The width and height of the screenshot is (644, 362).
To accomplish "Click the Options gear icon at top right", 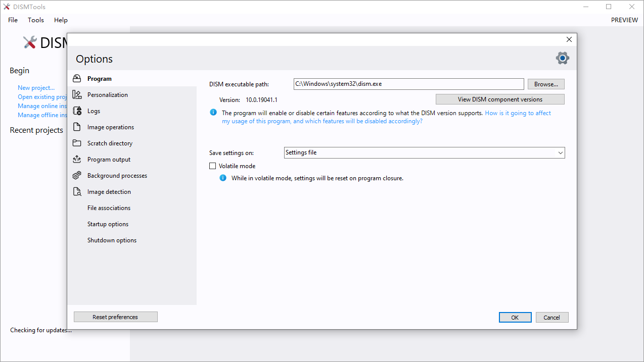I will [x=562, y=58].
